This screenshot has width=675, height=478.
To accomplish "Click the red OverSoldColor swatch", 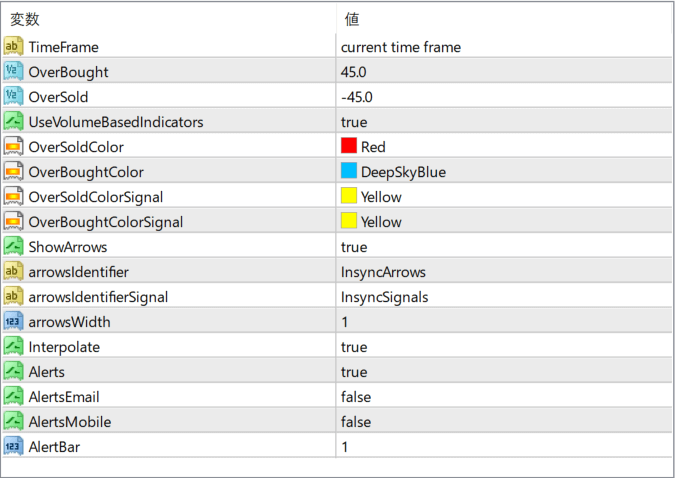I will (349, 146).
